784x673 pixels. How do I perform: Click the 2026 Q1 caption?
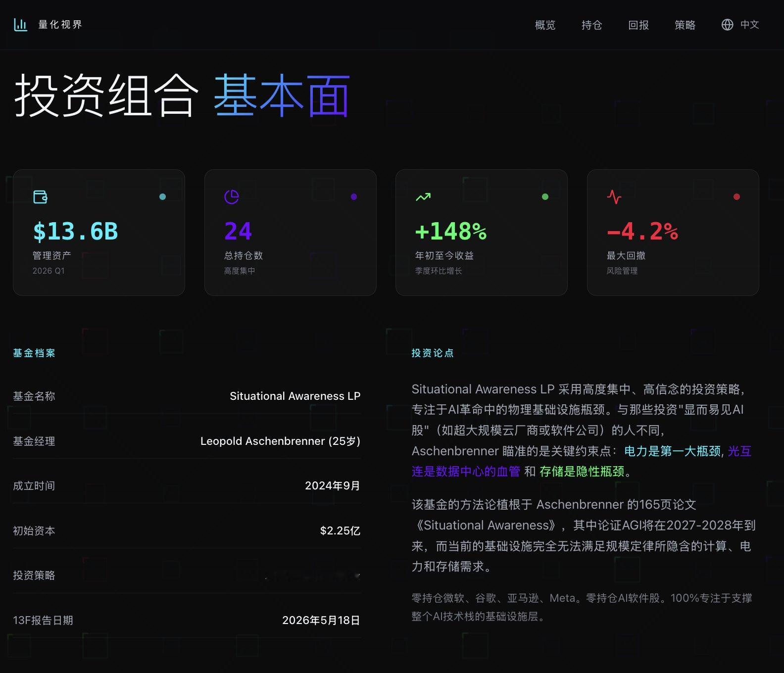(x=49, y=271)
